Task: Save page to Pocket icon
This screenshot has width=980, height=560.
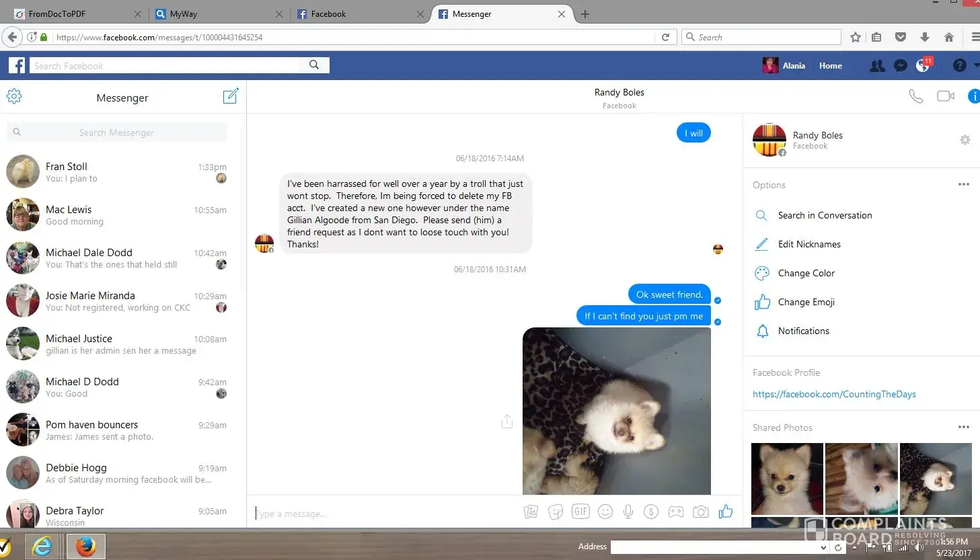Action: 901,37
